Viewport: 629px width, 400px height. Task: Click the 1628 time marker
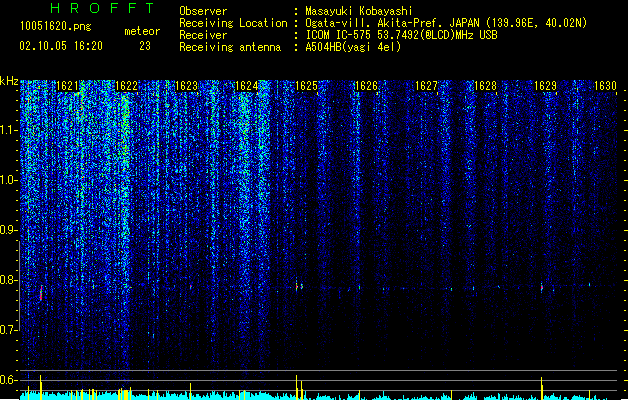click(x=485, y=86)
